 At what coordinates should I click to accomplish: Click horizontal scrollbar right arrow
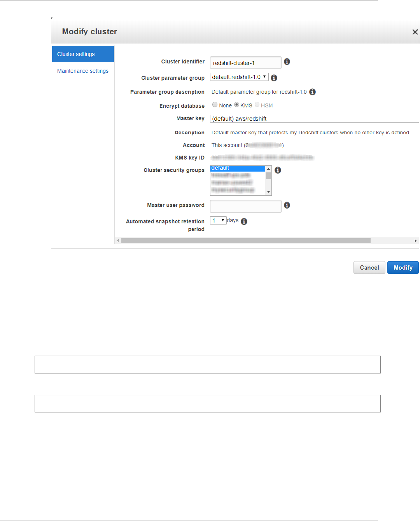416,241
